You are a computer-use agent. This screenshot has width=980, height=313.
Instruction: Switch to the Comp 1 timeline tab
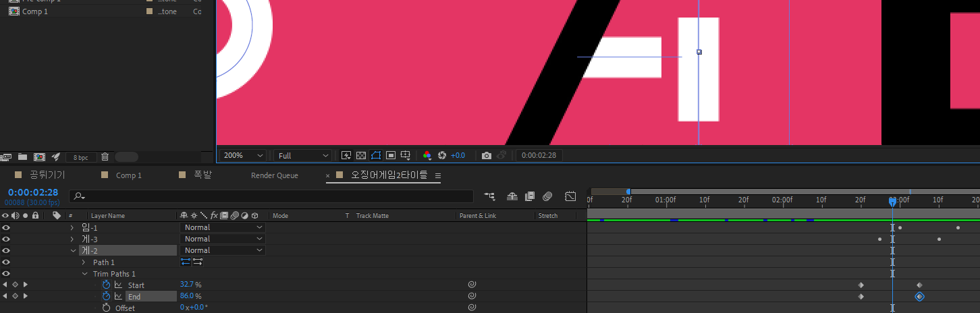click(x=129, y=175)
